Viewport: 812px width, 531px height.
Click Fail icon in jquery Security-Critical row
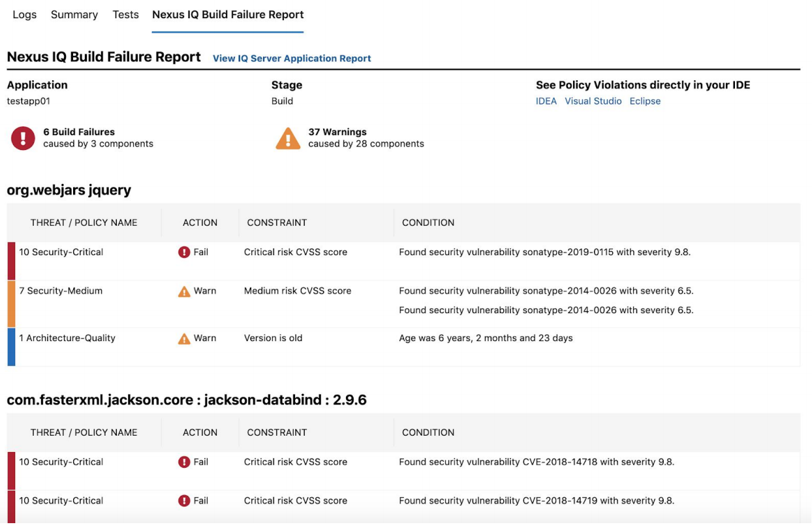pyautogui.click(x=184, y=252)
